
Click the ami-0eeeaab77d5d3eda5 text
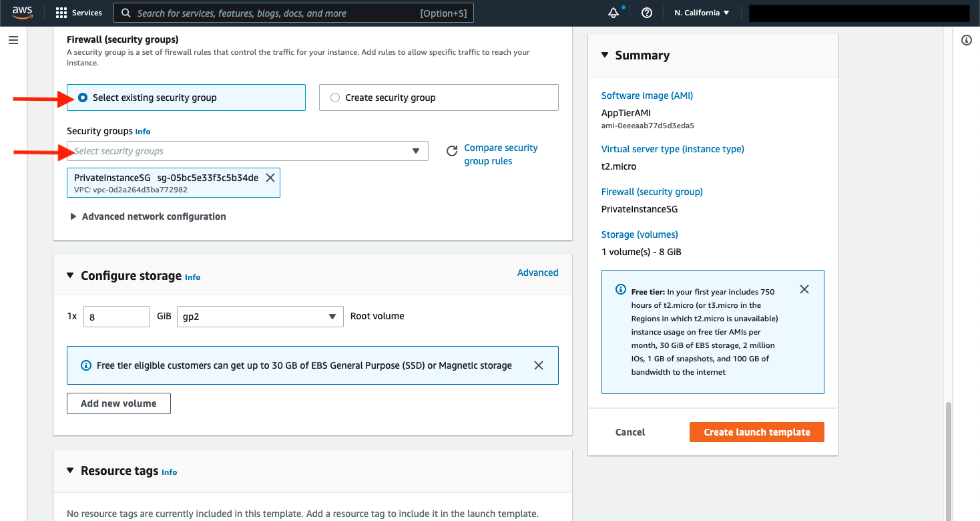648,126
